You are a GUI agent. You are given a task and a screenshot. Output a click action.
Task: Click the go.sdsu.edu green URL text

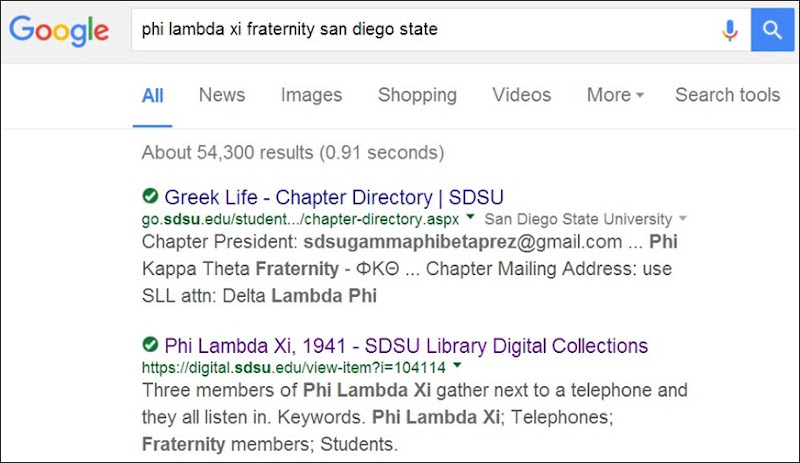(x=300, y=219)
